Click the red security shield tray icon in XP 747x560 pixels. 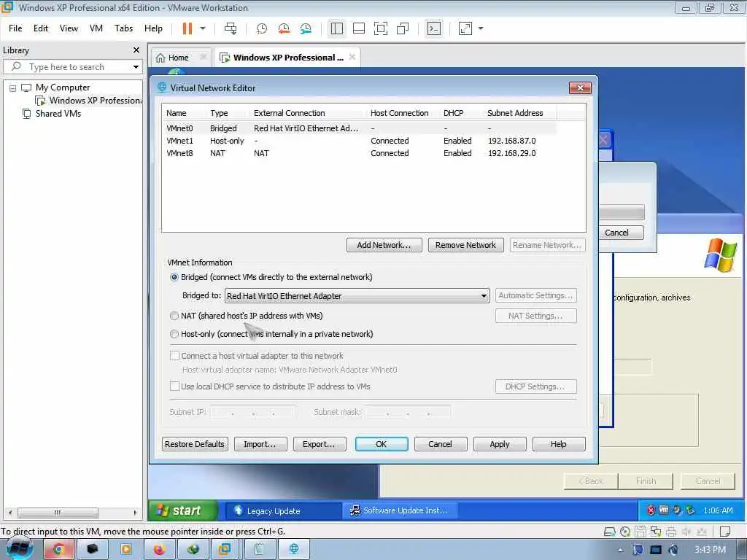[651, 510]
